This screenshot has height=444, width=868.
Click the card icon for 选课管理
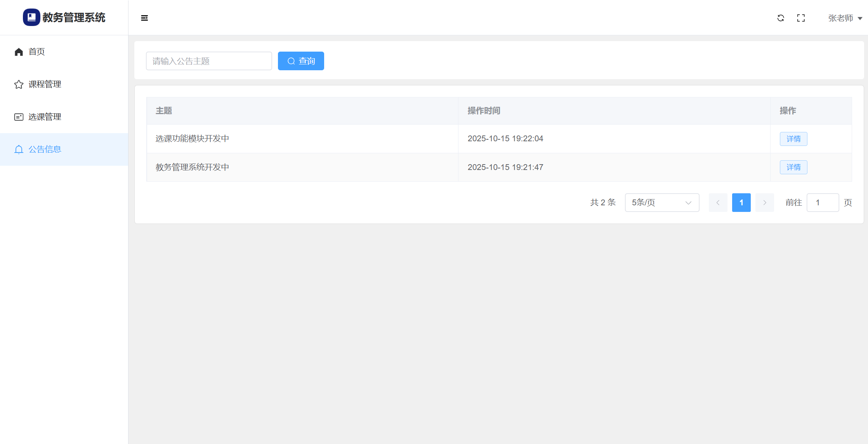click(19, 117)
